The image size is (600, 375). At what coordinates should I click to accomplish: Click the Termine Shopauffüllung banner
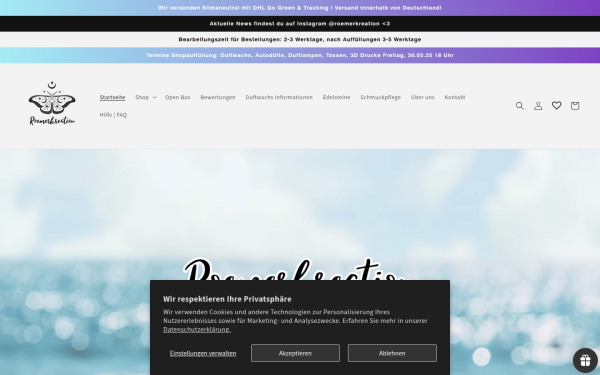pyautogui.click(x=300, y=55)
